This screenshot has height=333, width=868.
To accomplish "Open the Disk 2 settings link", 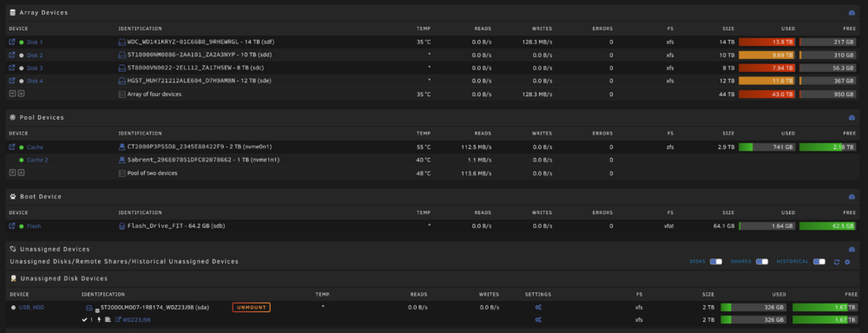I will click(35, 55).
